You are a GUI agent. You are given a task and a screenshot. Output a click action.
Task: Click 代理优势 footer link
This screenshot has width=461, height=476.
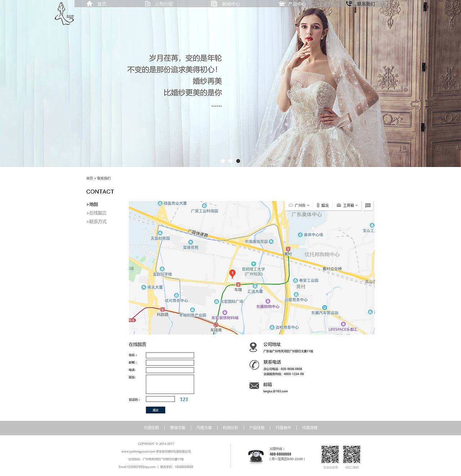(x=151, y=428)
